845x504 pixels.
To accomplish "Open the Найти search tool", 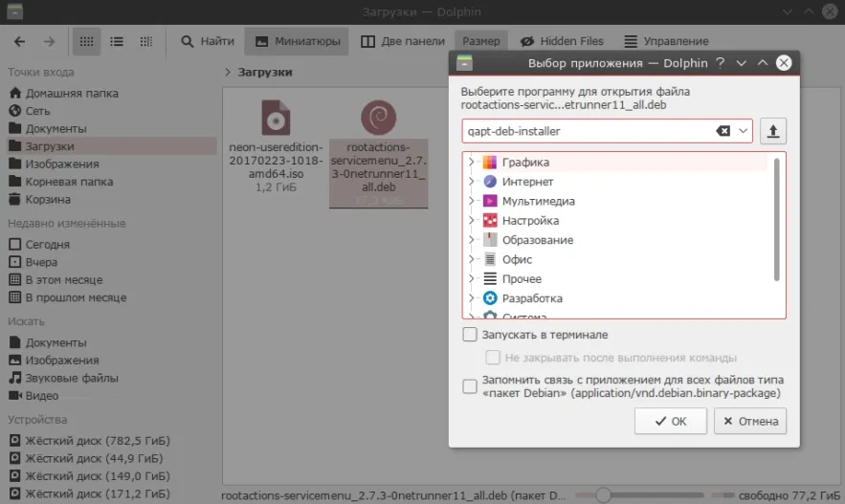I will point(208,41).
